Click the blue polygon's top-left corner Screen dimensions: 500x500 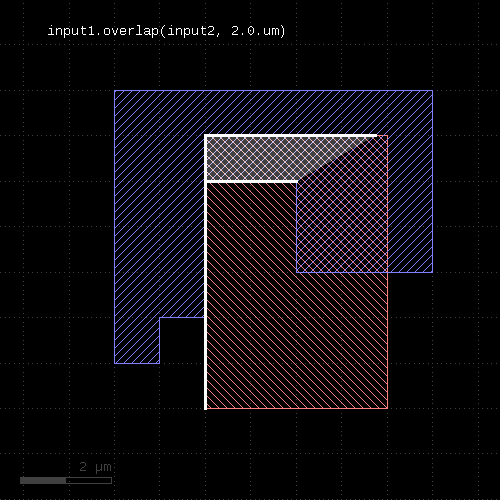click(x=114, y=90)
